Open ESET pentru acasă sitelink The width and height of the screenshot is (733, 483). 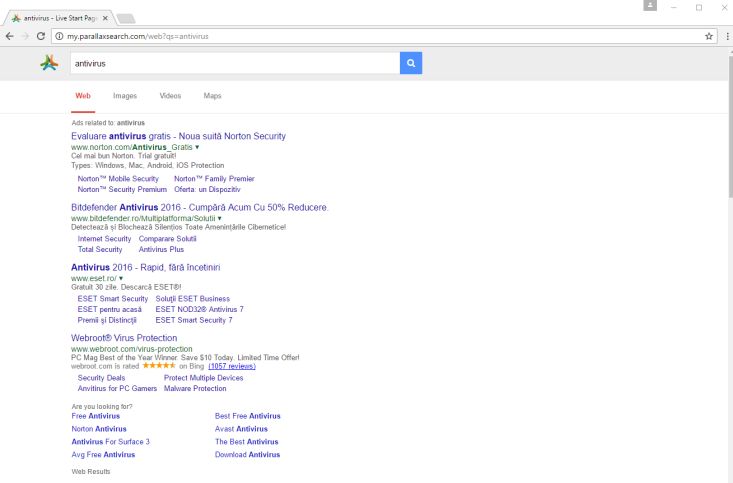[109, 309]
